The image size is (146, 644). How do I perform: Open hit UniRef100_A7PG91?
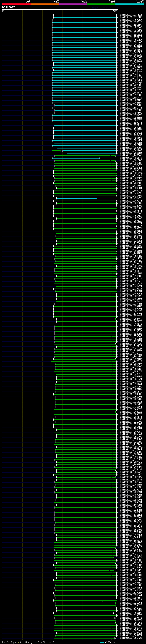pos(131,30)
